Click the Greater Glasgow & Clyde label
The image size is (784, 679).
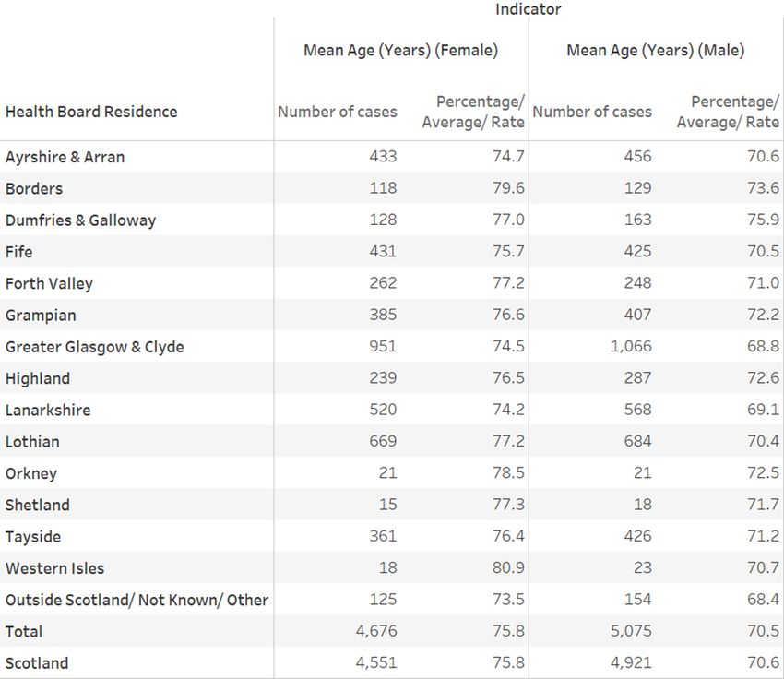tap(94, 347)
